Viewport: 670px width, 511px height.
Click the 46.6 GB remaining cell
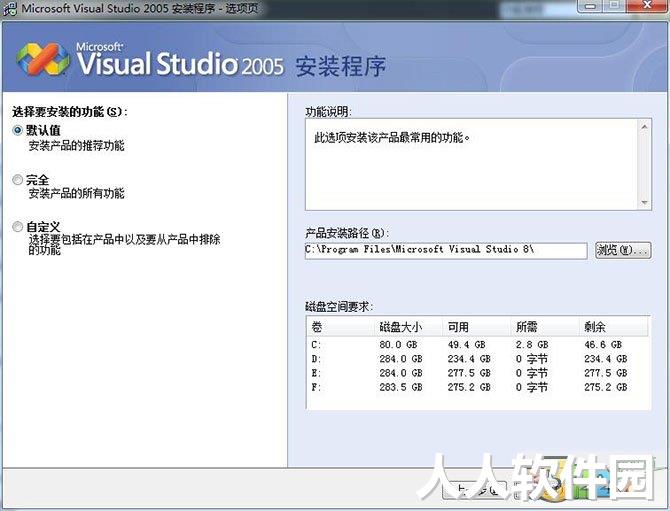(603, 345)
